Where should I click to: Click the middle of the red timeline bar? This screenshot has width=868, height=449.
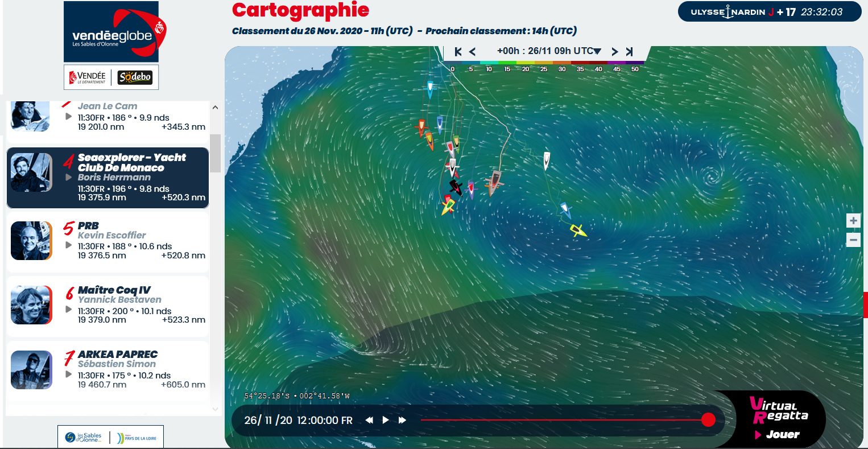563,420
